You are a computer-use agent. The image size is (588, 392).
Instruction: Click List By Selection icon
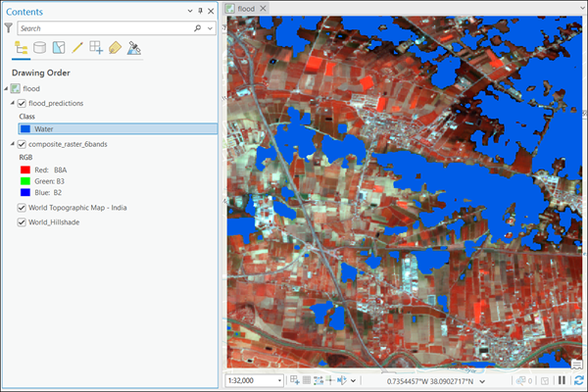tap(59, 47)
